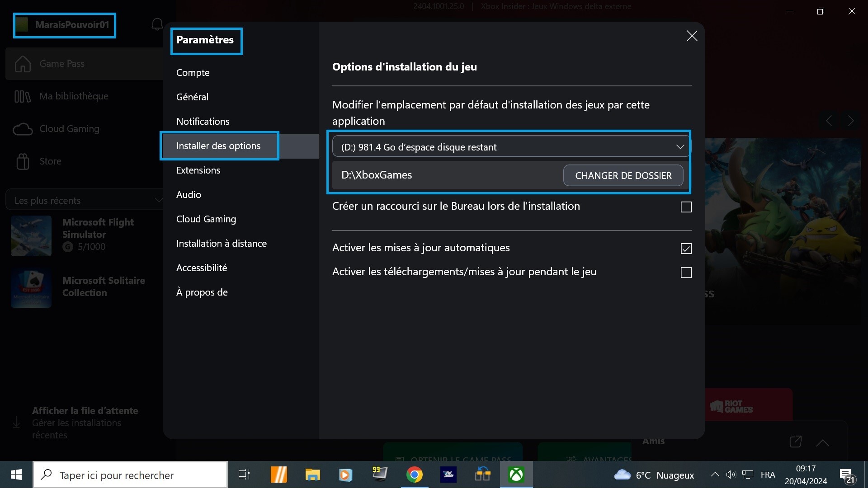Viewport: 868px width, 489px height.
Task: Click the download queue arrow icon
Action: pos(17,423)
